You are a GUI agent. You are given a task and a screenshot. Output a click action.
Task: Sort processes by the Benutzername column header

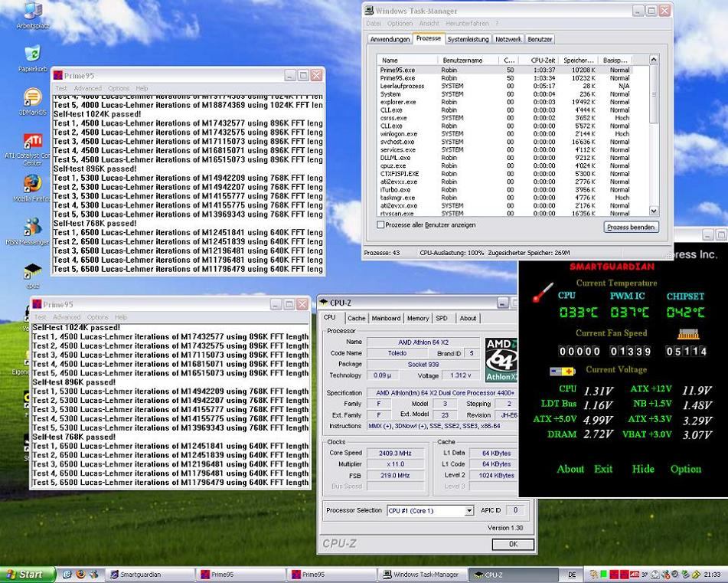coord(468,60)
